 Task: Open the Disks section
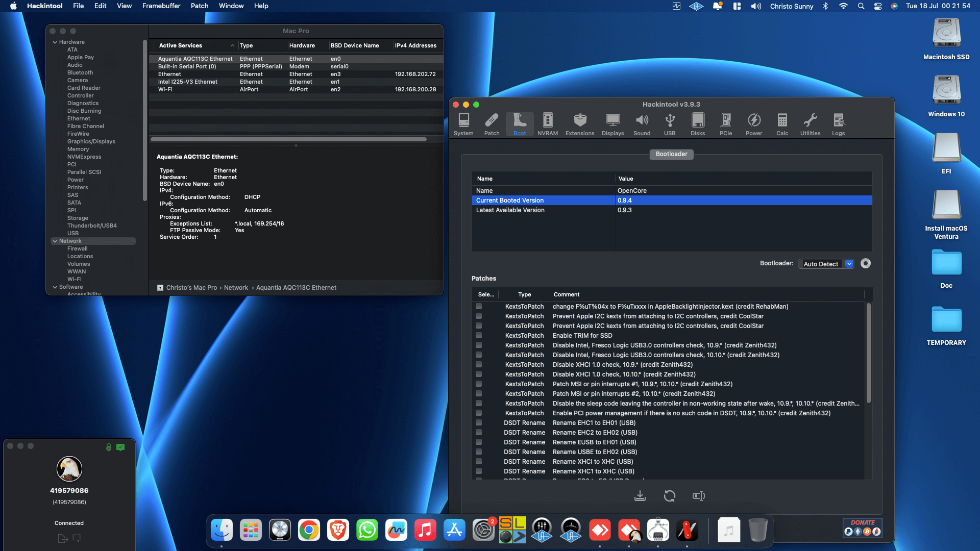coord(698,124)
